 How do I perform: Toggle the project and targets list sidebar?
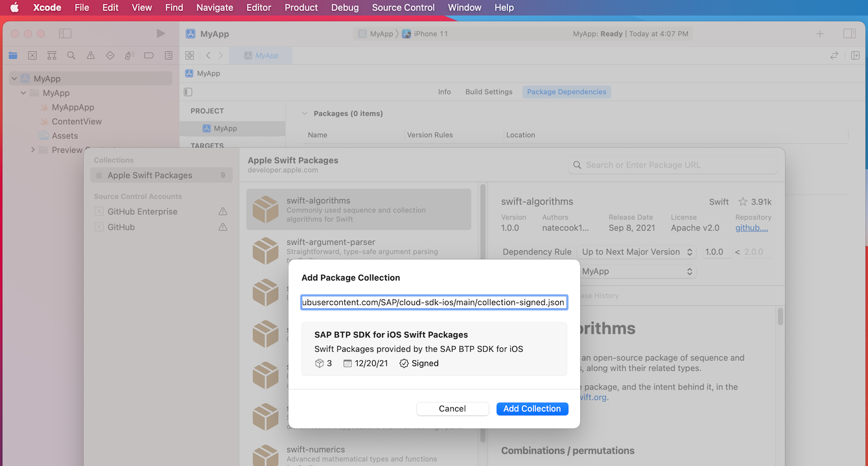click(x=188, y=92)
